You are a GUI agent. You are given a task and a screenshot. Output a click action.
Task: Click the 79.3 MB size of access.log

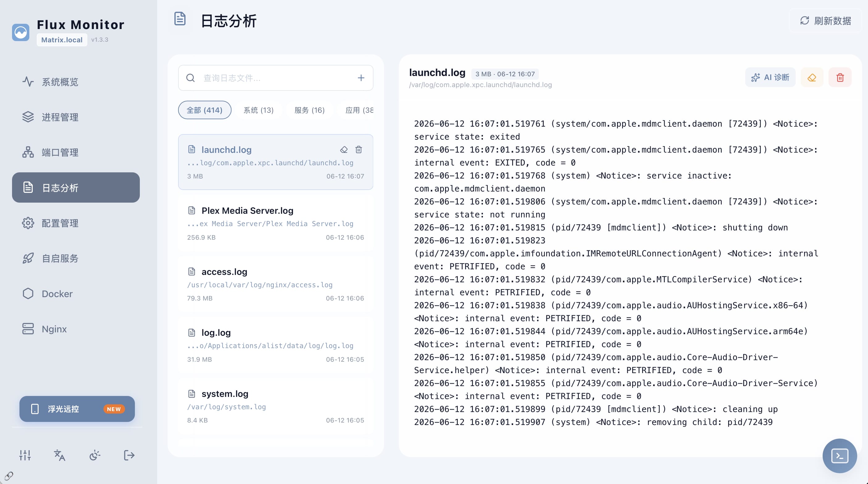point(200,298)
